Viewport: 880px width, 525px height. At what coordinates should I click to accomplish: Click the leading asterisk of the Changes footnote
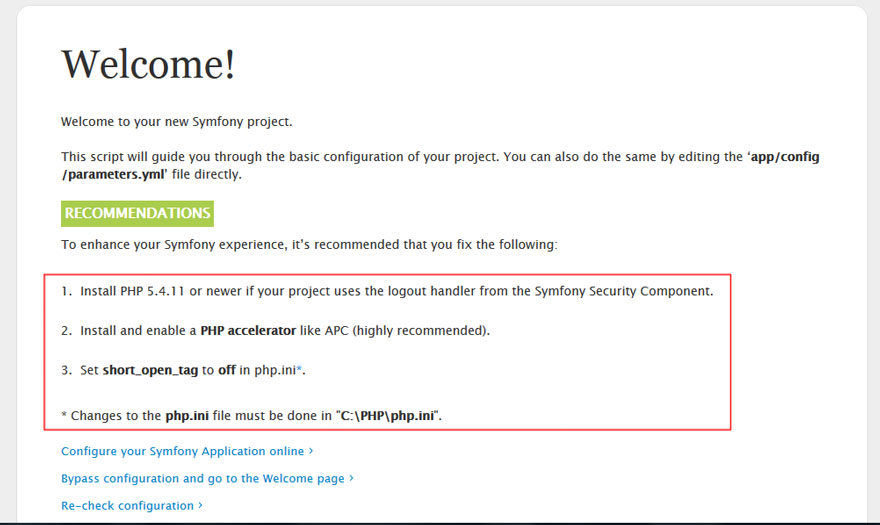(x=64, y=416)
